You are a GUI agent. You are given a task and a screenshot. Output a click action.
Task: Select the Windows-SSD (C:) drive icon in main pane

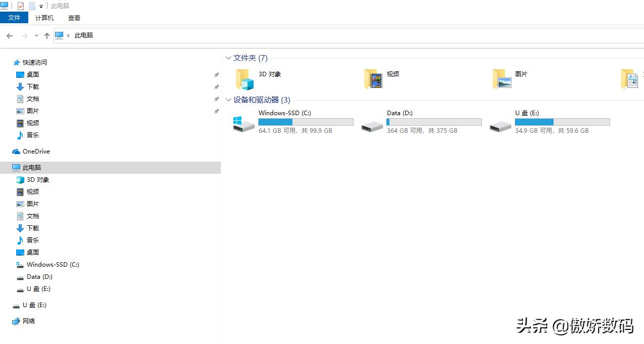[244, 124]
